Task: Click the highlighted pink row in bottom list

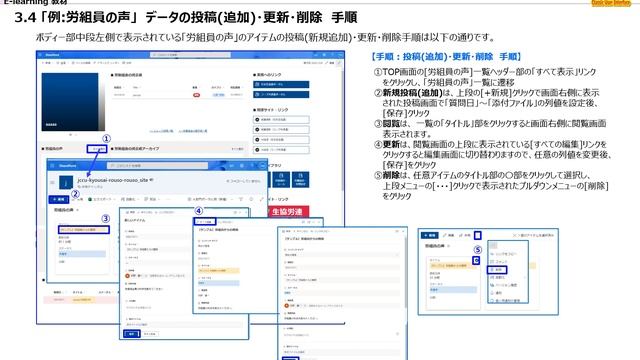Action: tap(81, 300)
